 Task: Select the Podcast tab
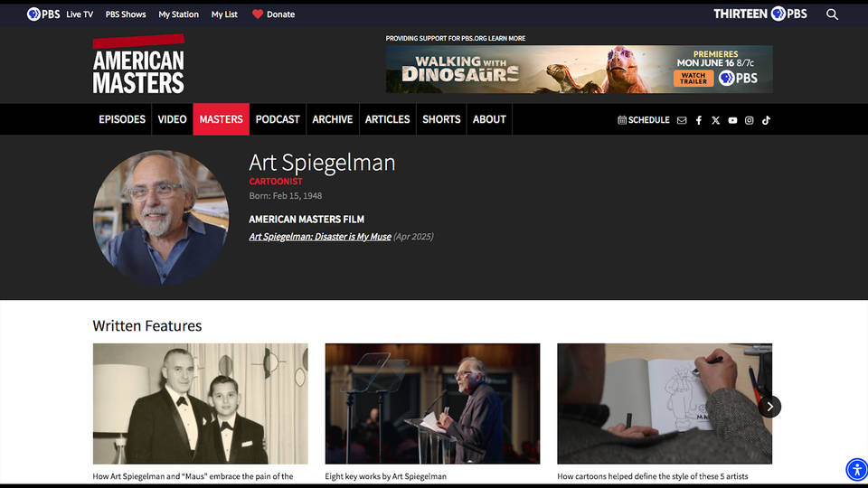278,119
